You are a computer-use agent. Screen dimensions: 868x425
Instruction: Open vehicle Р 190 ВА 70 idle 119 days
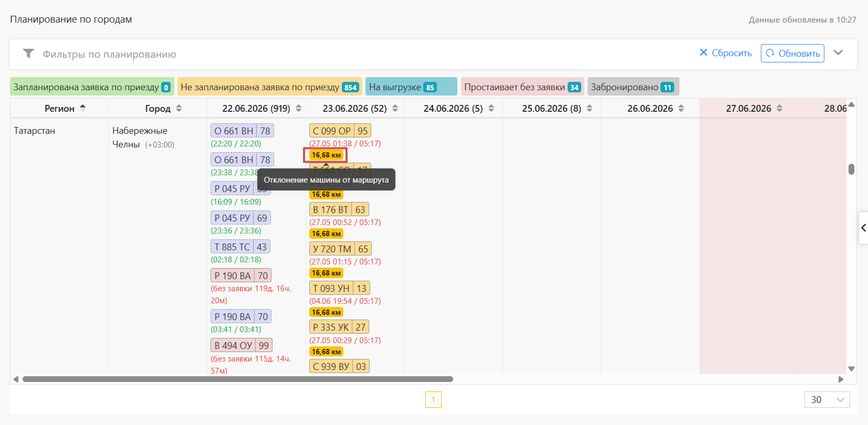coord(241,275)
